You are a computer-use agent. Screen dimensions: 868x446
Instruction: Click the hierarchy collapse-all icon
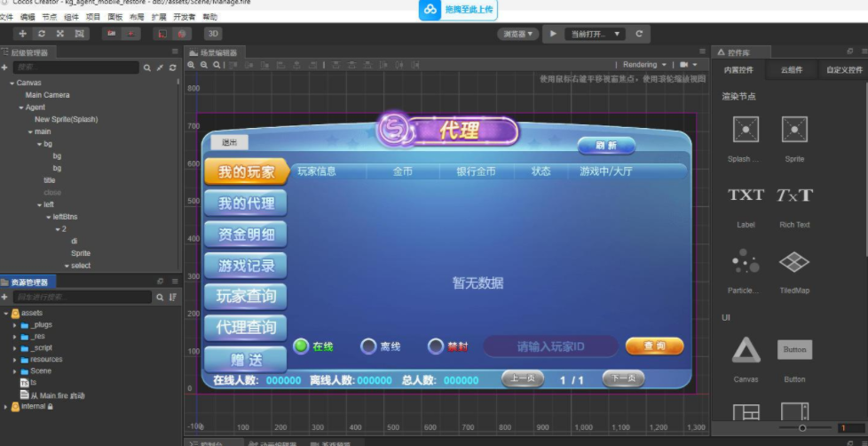160,68
